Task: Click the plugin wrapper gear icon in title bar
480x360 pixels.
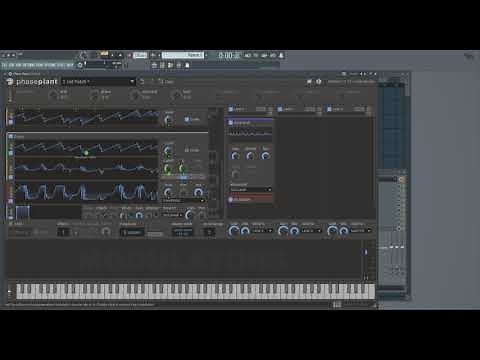Action: coord(10,74)
